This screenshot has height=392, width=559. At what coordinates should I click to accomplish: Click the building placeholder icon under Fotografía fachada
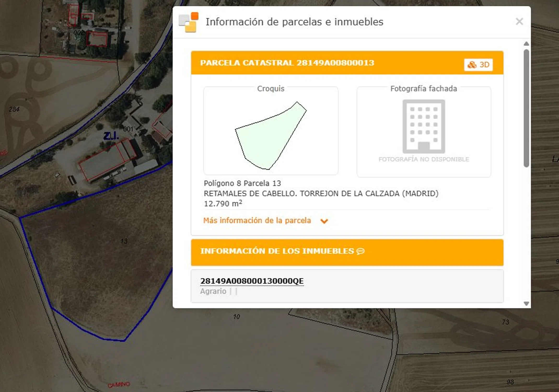click(423, 126)
